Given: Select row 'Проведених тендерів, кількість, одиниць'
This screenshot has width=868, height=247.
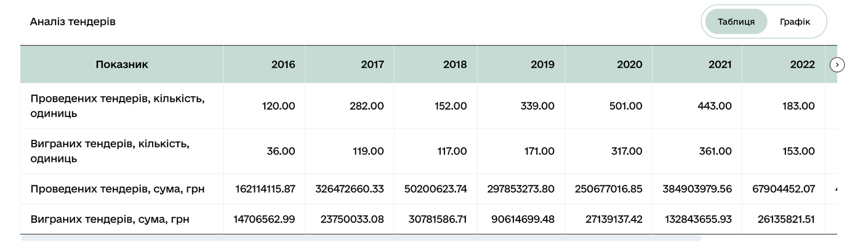Looking at the screenshot, I should tap(117, 106).
